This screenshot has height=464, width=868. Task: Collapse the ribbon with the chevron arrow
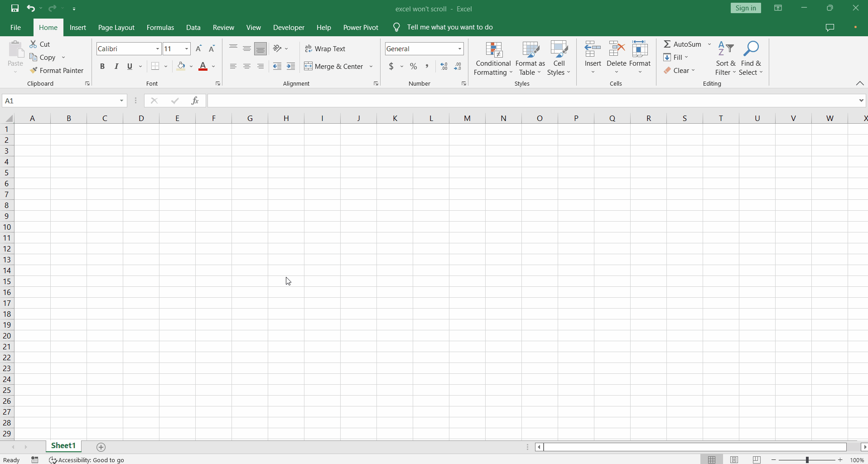[x=860, y=83]
